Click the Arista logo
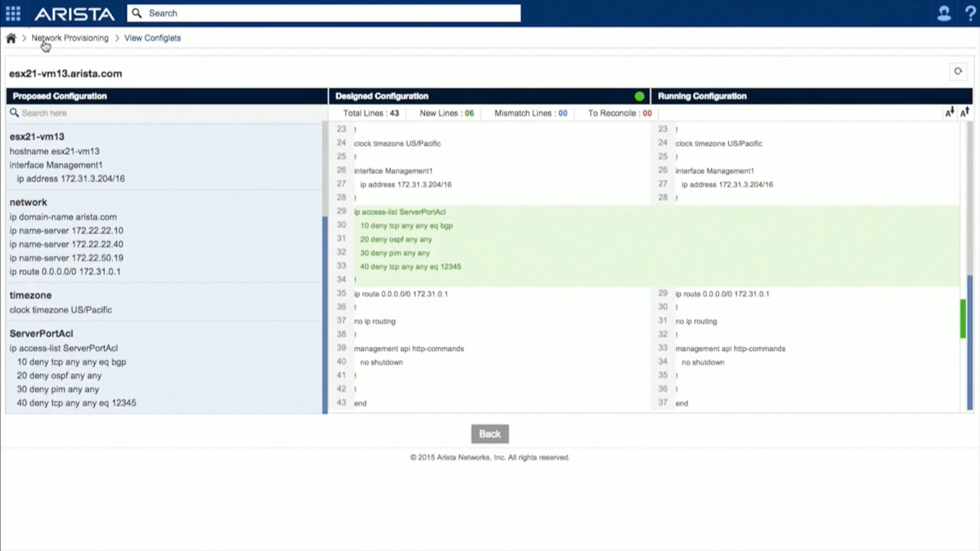Viewport: 980px width, 551px height. (x=74, y=14)
